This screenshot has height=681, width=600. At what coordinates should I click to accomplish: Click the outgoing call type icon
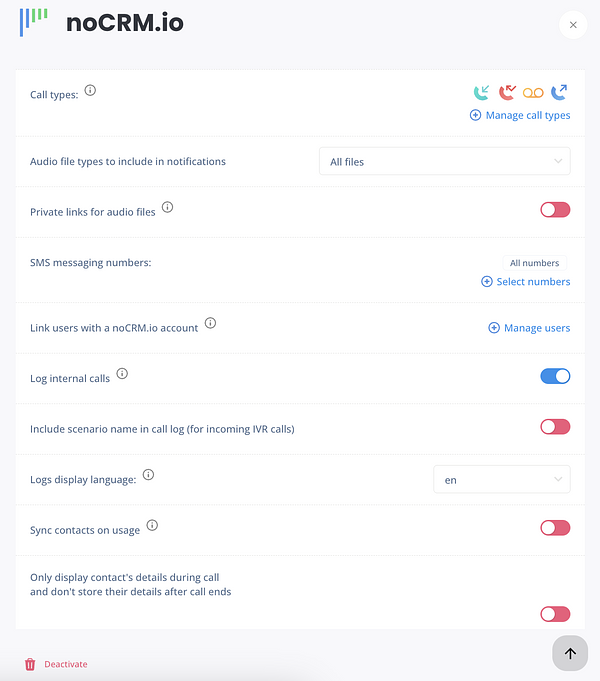pyautogui.click(x=559, y=92)
